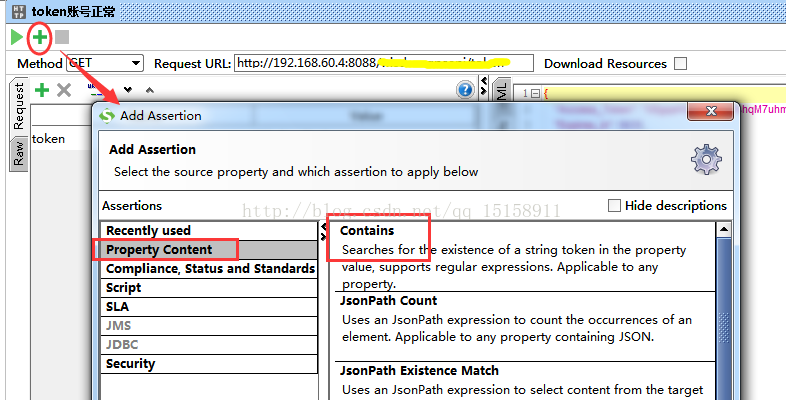The height and width of the screenshot is (400, 786).
Task: Remove parameter with the gray X icon
Action: [64, 90]
